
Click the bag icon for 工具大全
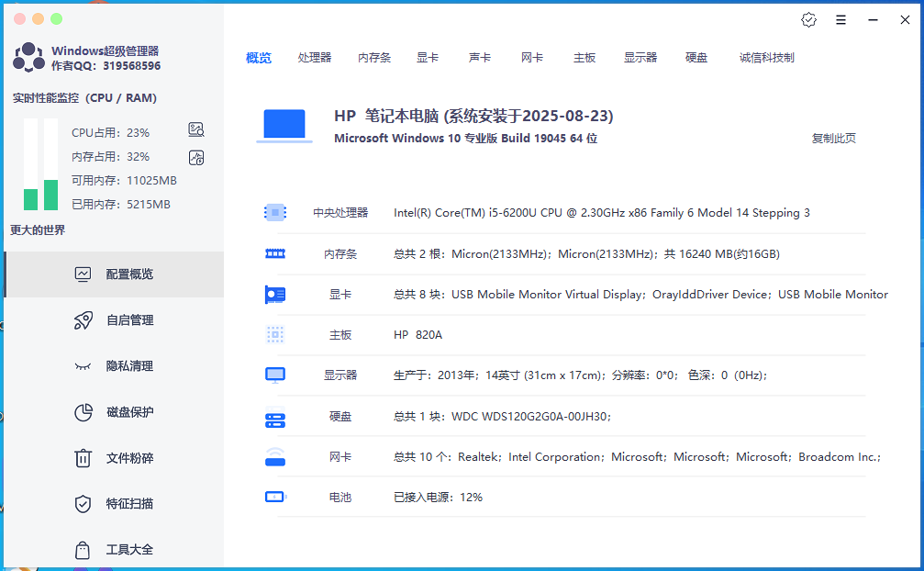point(83,550)
